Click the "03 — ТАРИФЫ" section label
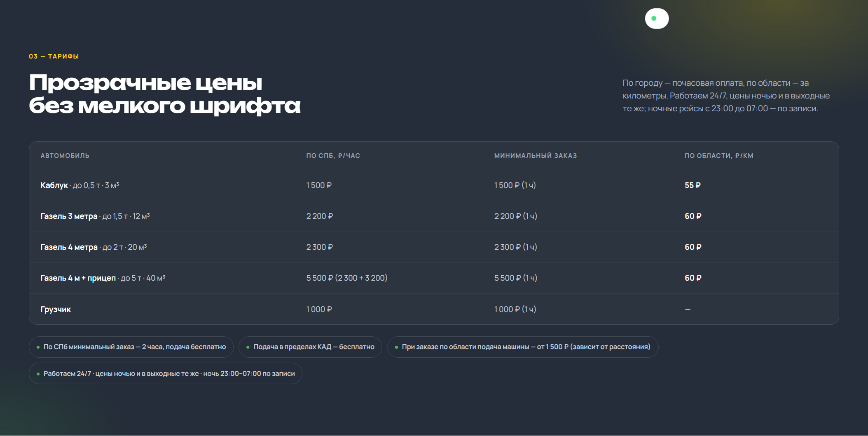Viewport: 868px width, 436px height. (x=54, y=56)
